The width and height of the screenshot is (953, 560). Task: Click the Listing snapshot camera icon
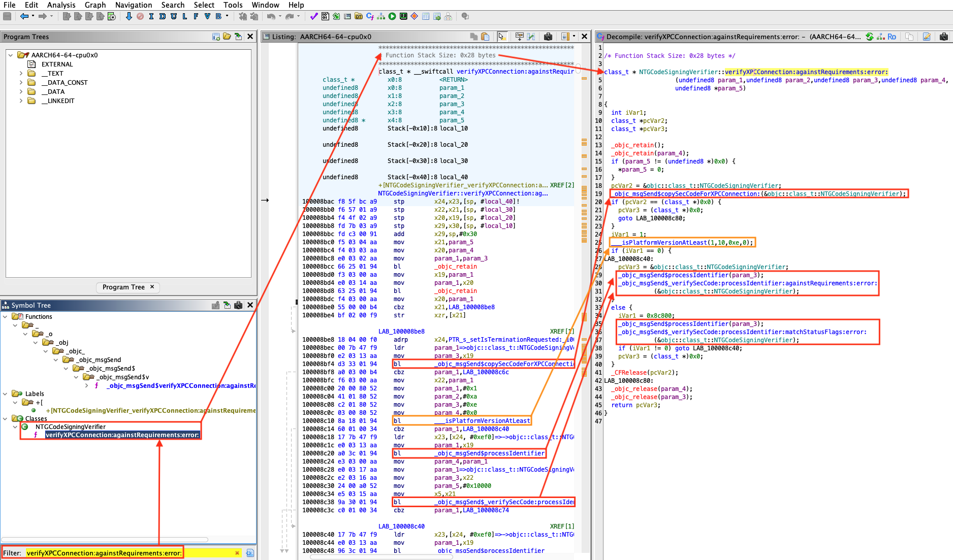(x=548, y=37)
